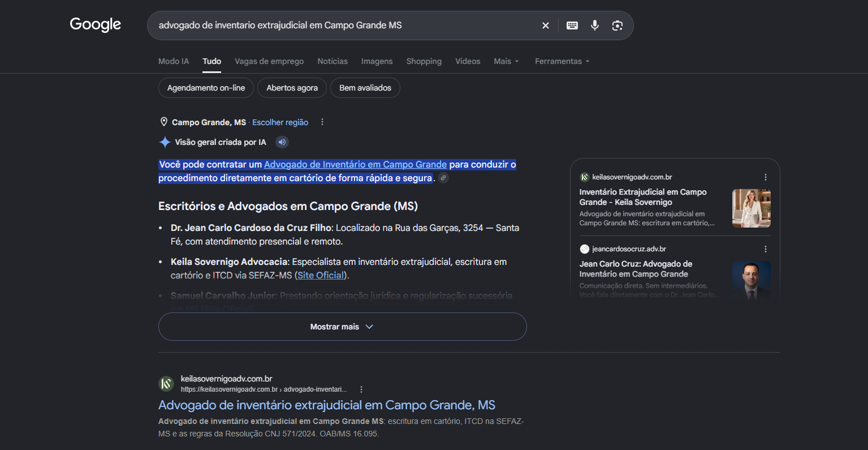Viewport: 868px width, 450px height.
Task: Click the Keila Sovernigo Advocacia bold text
Action: 230,262
